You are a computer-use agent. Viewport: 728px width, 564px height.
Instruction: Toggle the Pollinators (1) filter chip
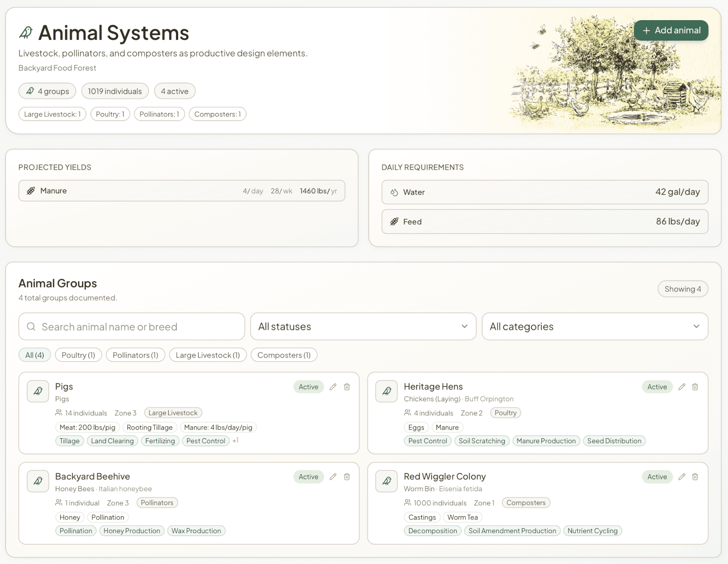coord(135,355)
